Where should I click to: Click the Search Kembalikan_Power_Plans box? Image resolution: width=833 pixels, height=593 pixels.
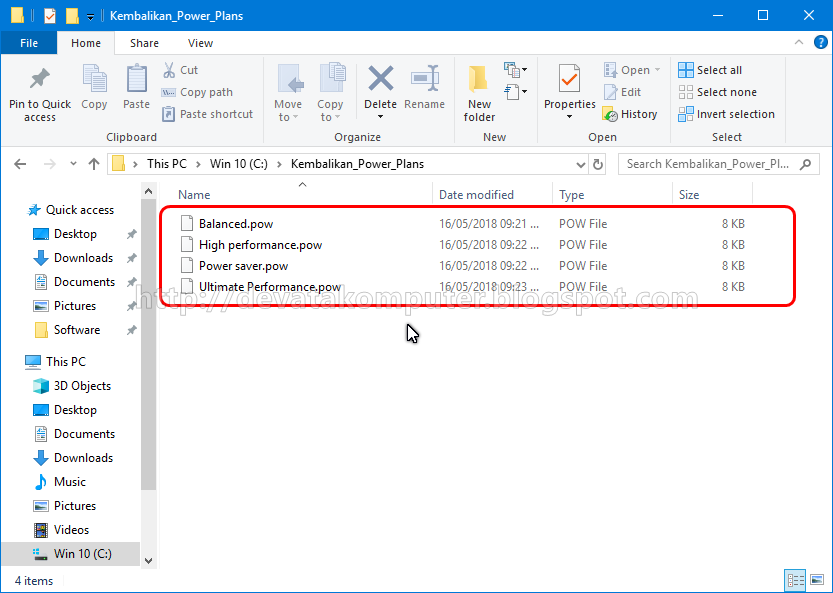coord(718,164)
